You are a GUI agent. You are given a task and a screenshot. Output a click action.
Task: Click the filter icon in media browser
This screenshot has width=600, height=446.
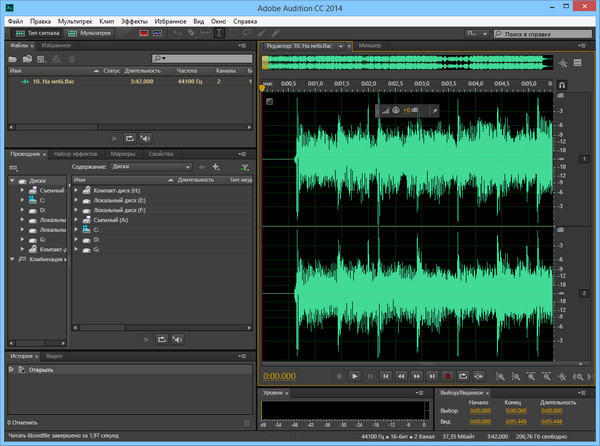[x=246, y=167]
